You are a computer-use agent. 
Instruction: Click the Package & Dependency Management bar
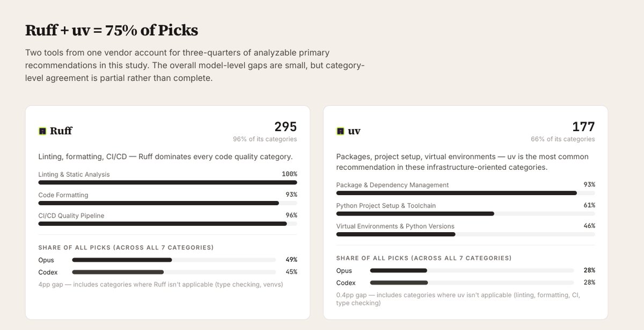pos(465,193)
